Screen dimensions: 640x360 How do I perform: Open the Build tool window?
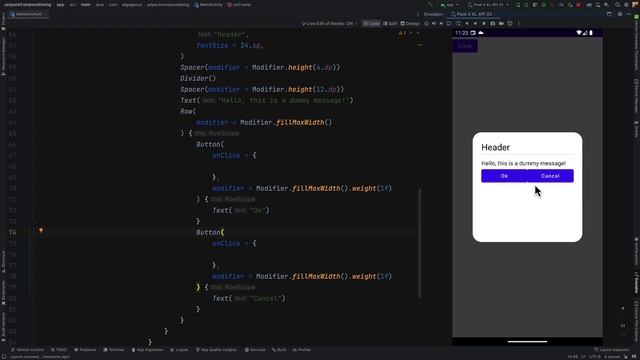coord(279,350)
